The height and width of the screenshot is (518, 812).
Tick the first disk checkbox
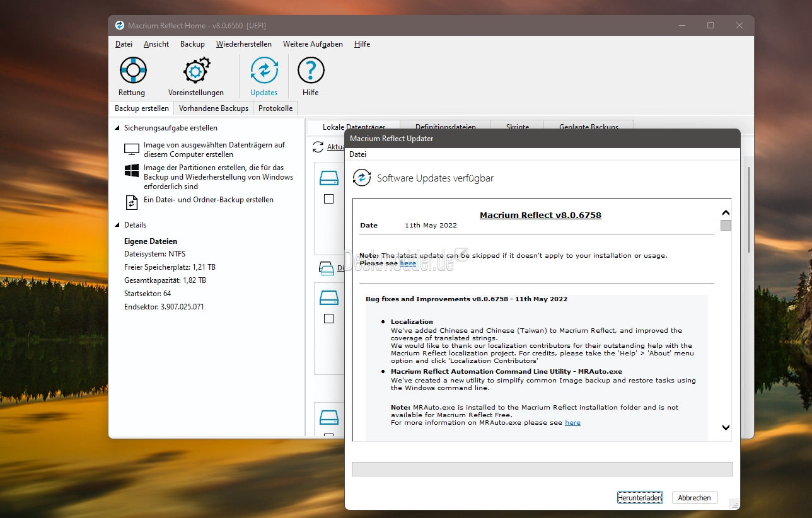tap(328, 199)
